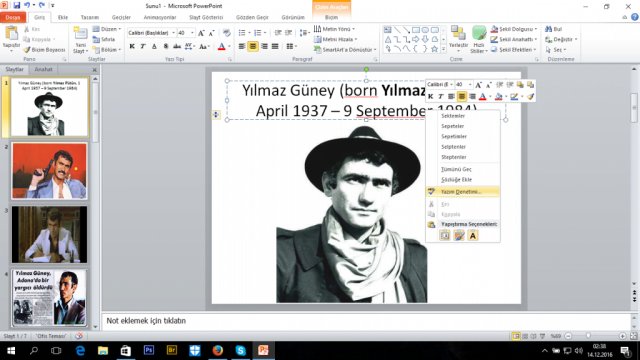Click the mini toolbar font color A
This screenshot has height=360, width=640.
tap(482, 97)
